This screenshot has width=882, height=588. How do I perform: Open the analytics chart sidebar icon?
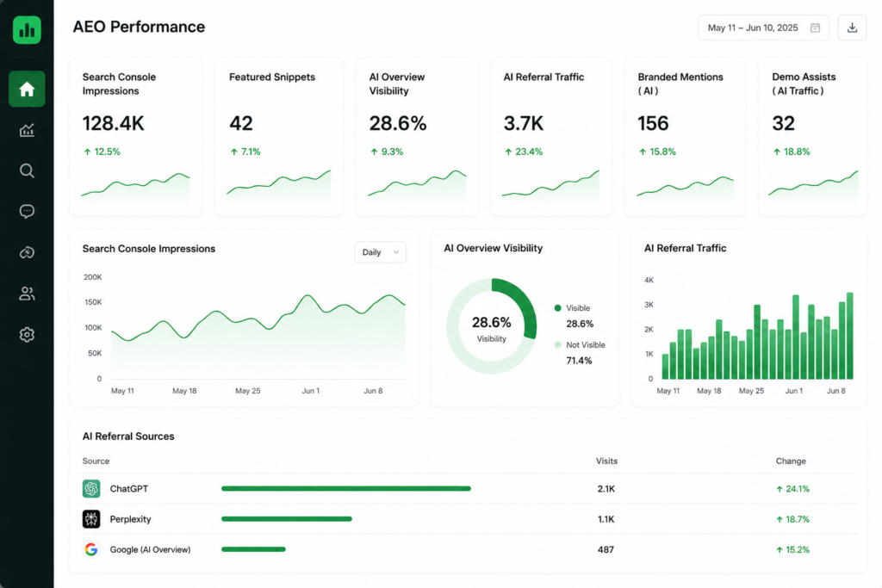click(x=27, y=130)
